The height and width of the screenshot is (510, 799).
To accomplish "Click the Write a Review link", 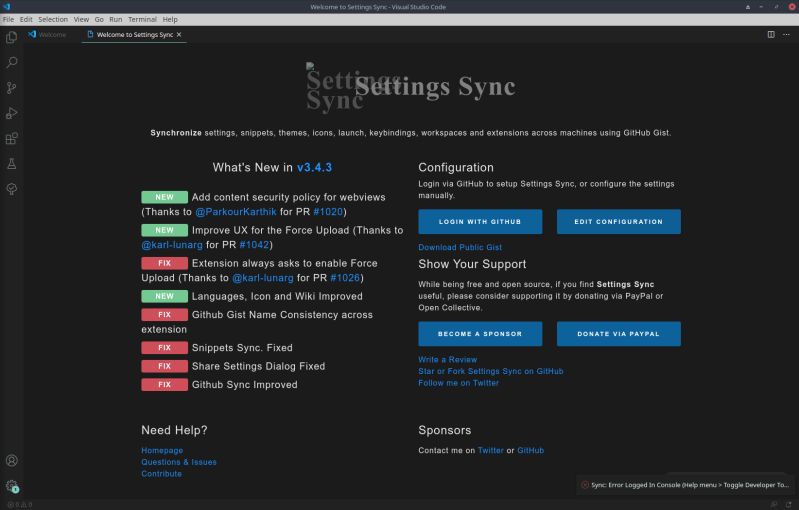I will tap(447, 359).
